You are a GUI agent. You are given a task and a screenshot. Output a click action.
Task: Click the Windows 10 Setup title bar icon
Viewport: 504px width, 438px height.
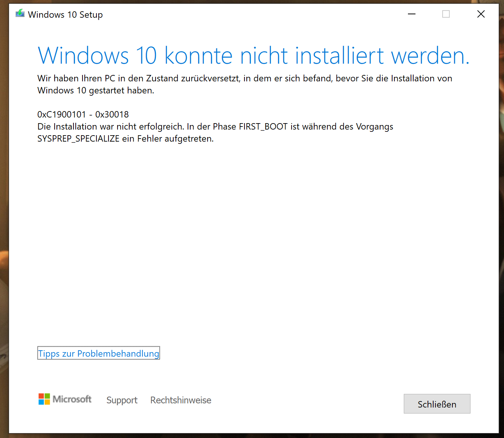[20, 14]
